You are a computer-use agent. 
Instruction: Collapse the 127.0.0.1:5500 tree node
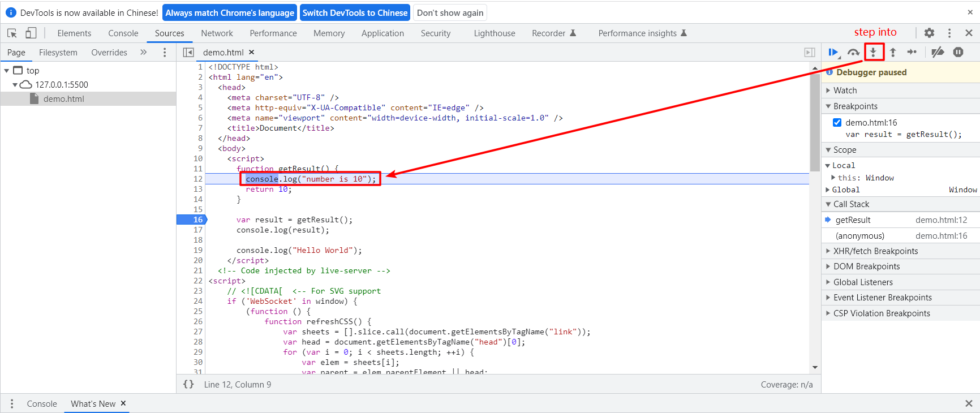[15, 85]
